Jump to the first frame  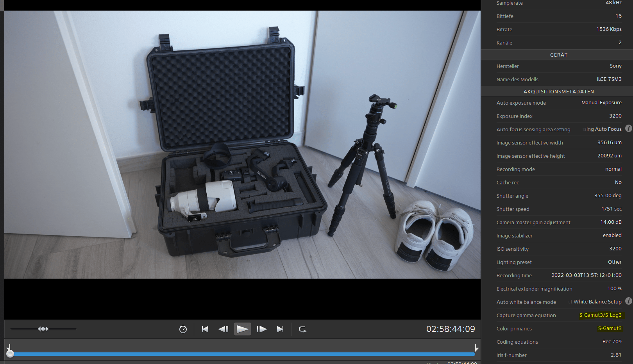tap(205, 329)
